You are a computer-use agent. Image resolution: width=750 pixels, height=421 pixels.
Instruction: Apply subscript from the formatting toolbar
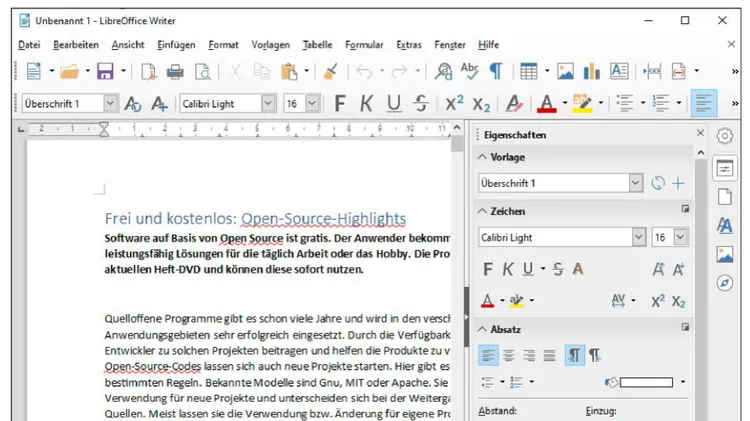pyautogui.click(x=481, y=104)
